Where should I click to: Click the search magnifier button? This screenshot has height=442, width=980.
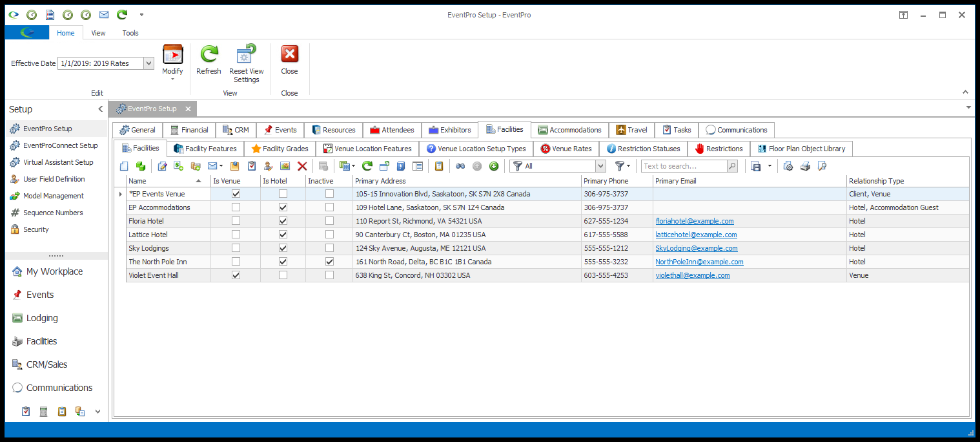[x=731, y=166]
